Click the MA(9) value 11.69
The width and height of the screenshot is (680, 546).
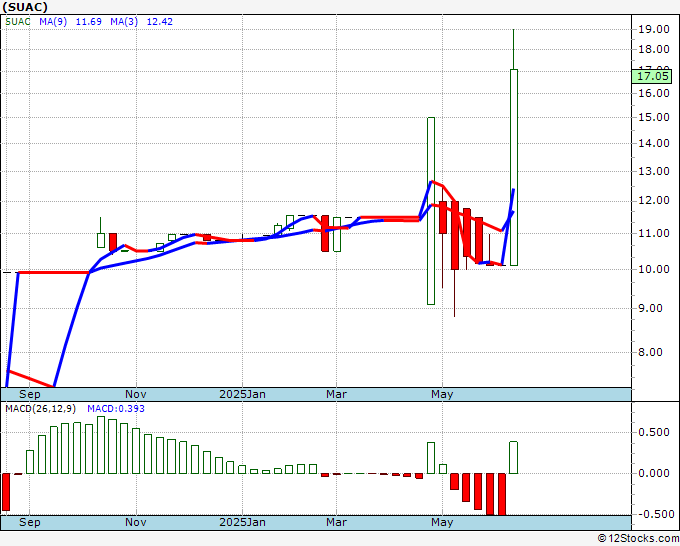point(88,22)
